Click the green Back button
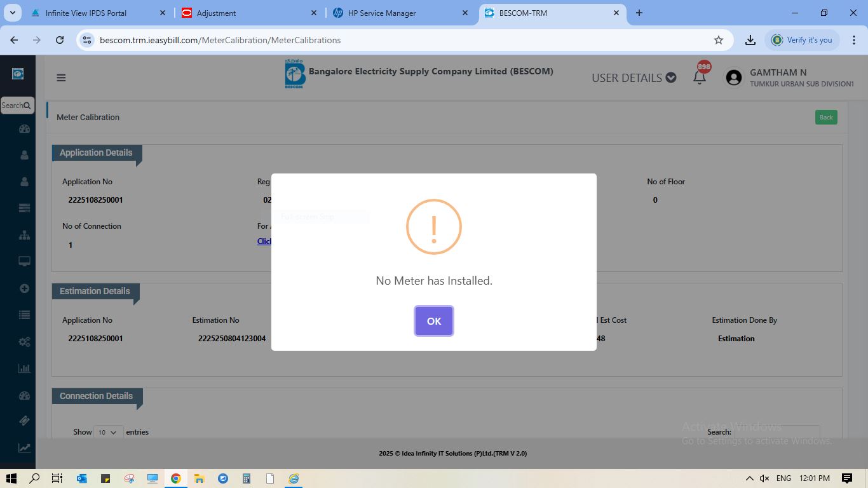This screenshot has width=868, height=488. (826, 117)
